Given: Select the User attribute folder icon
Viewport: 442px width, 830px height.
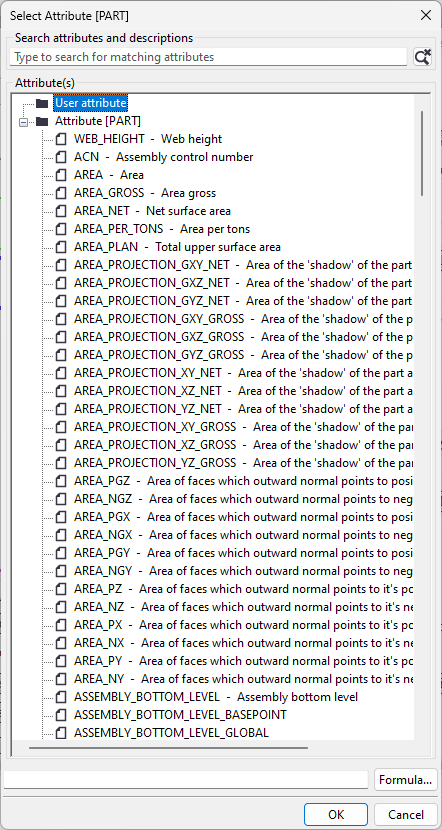Looking at the screenshot, I should (42, 103).
